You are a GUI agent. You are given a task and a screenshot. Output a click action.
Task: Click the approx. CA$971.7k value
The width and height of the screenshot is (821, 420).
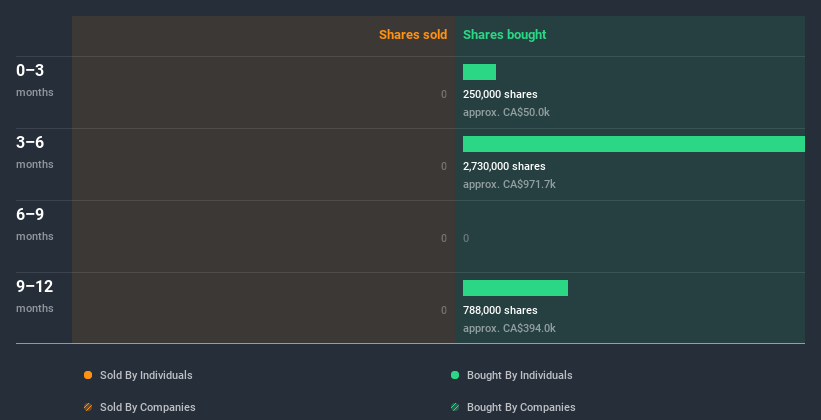[509, 184]
